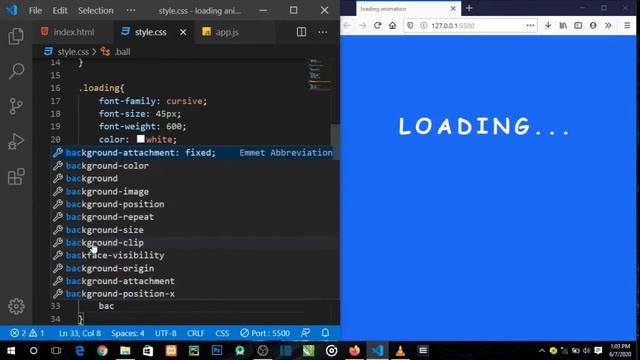Show hidden system tray icons

click(x=542, y=351)
